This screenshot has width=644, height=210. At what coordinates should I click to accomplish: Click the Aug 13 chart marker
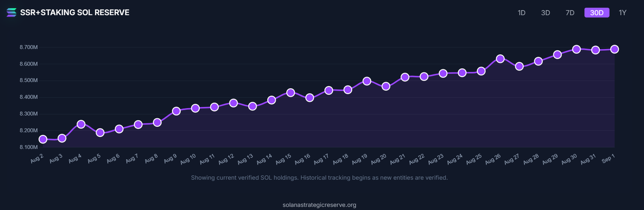253,106
